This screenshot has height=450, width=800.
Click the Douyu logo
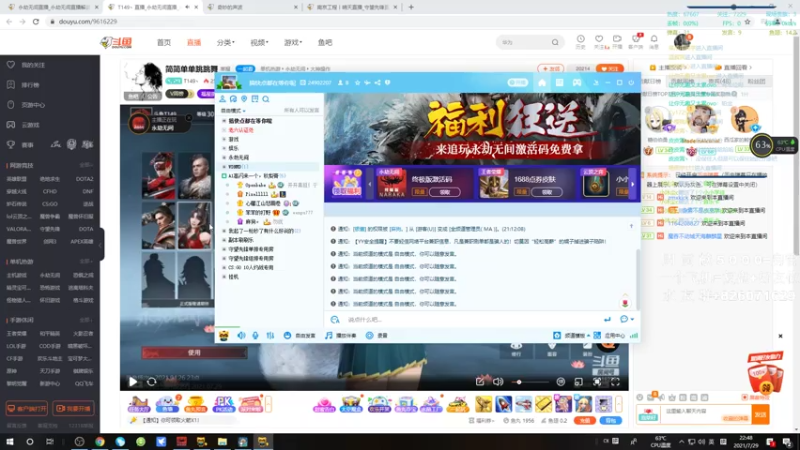click(116, 42)
